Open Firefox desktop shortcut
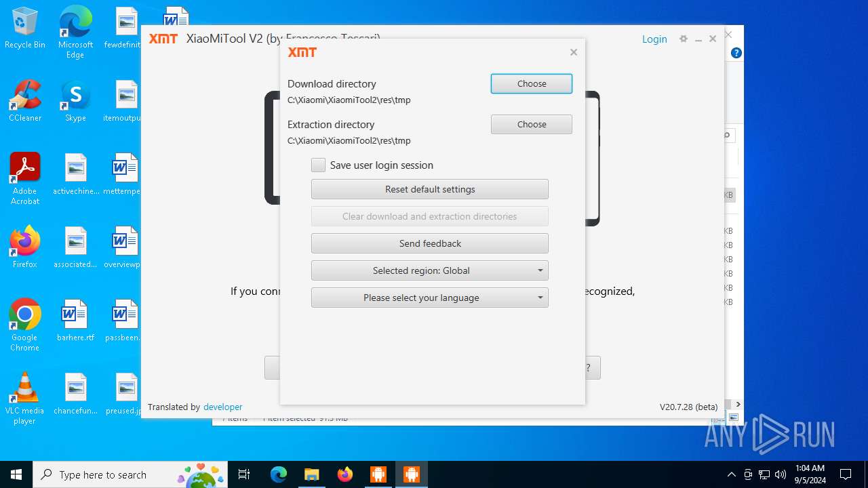 [x=25, y=247]
